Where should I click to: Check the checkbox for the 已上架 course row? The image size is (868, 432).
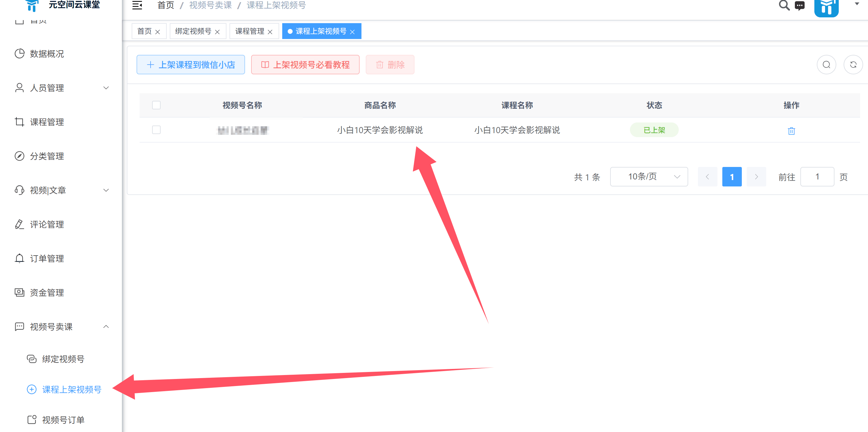(x=156, y=130)
